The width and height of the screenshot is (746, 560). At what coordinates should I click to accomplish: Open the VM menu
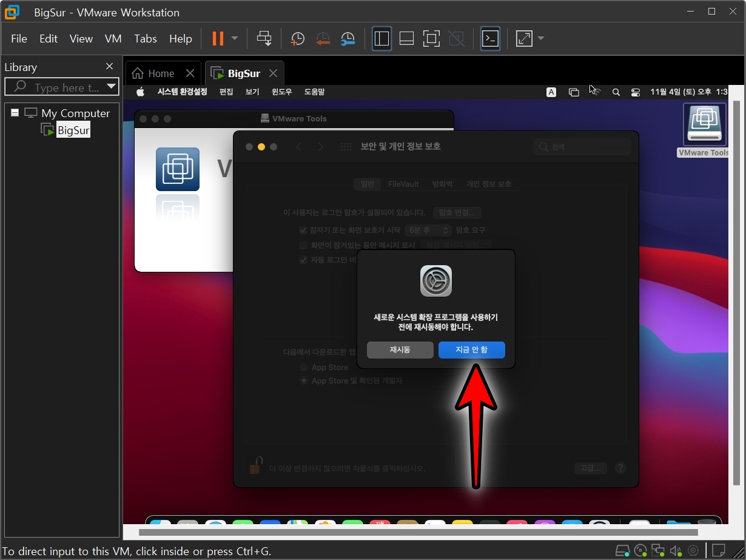tap(113, 39)
